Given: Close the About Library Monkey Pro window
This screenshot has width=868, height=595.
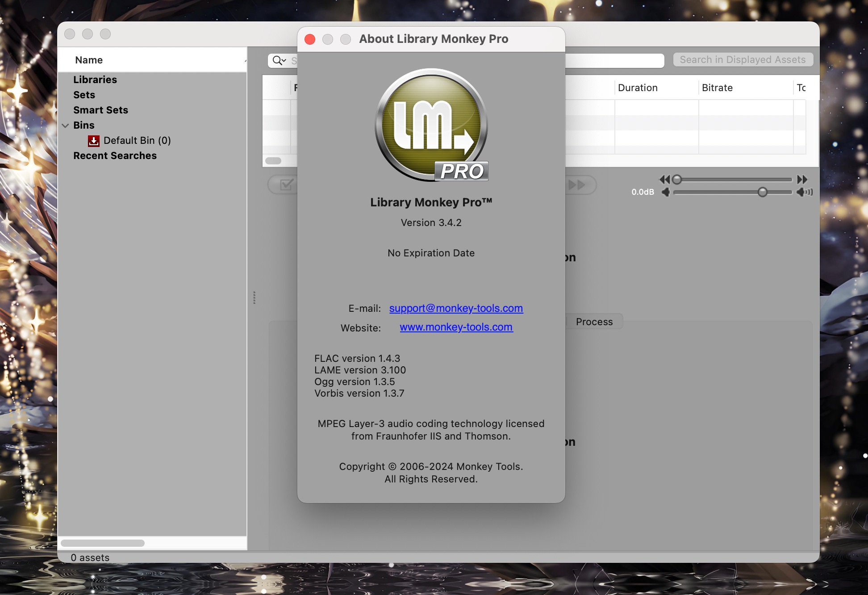Looking at the screenshot, I should (310, 39).
